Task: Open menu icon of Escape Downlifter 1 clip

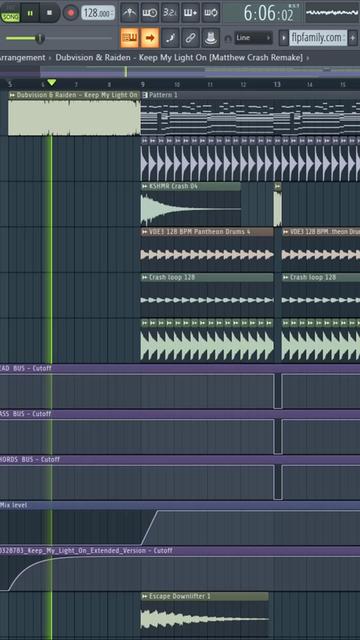Action: pos(144,596)
